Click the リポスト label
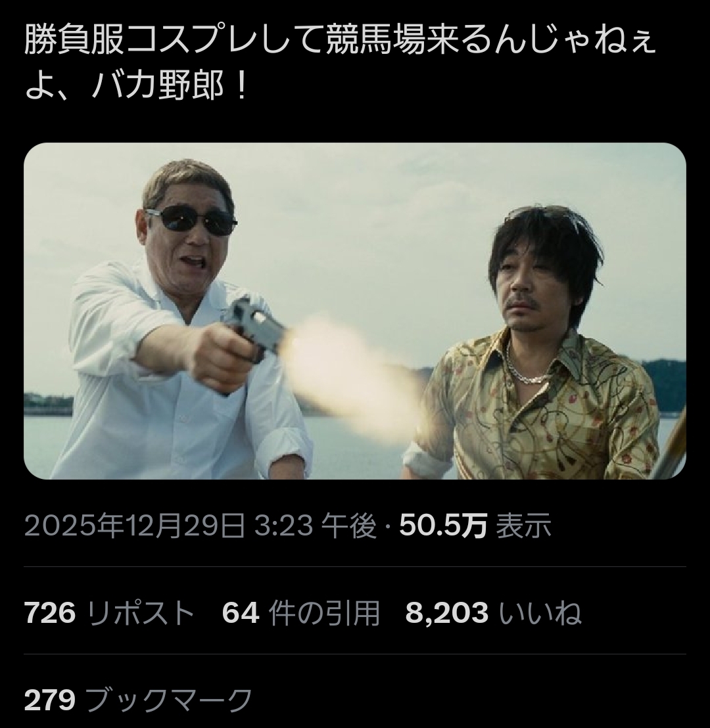Viewport: 710px width, 728px height. click(140, 612)
